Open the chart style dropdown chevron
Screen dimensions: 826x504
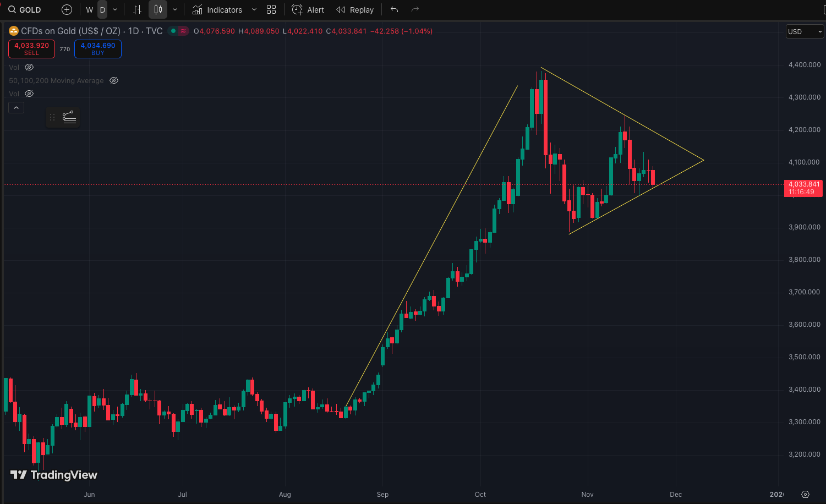point(175,10)
